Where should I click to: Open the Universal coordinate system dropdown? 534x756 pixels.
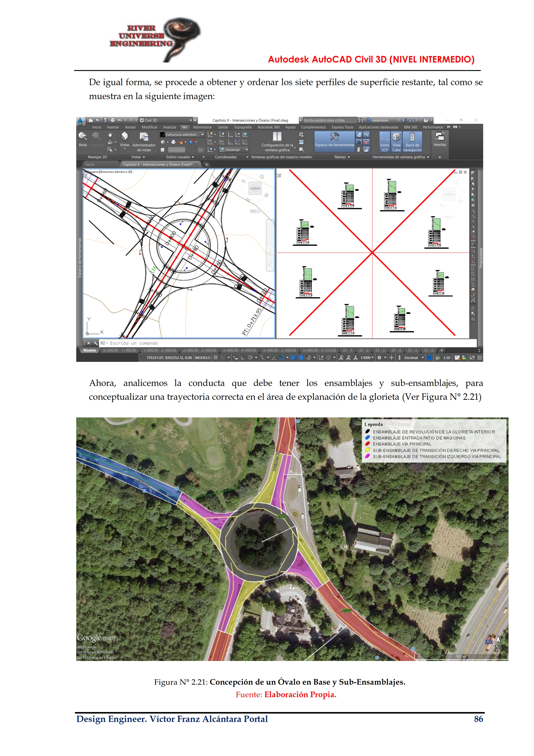click(234, 150)
